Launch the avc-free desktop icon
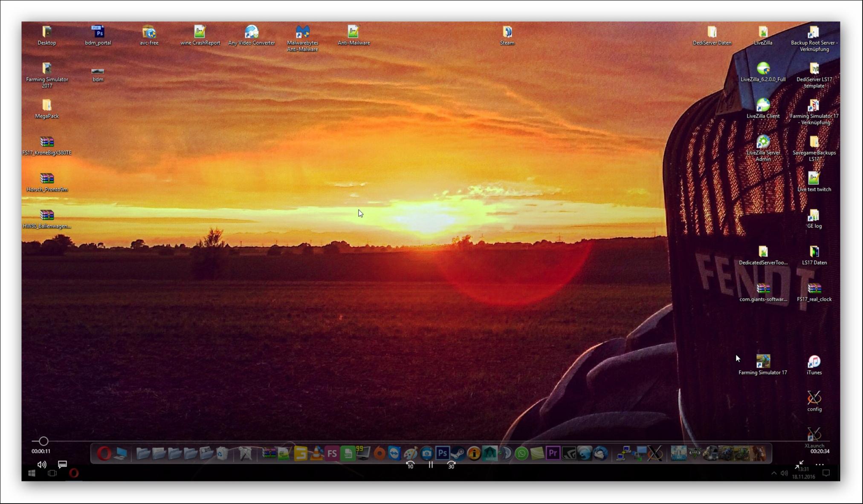 pyautogui.click(x=149, y=35)
